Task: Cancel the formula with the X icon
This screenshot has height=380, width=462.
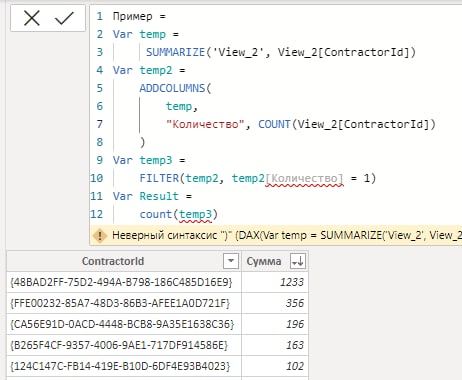Action: 32,18
